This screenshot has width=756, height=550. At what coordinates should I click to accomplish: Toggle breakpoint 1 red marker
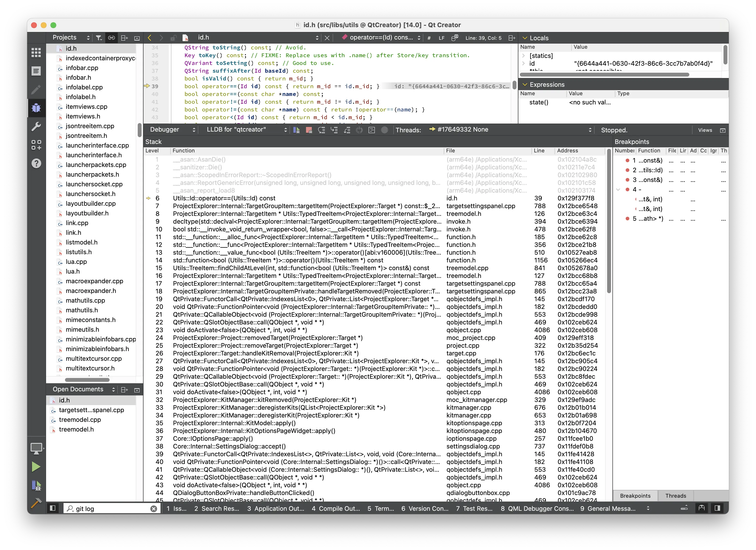[627, 161]
